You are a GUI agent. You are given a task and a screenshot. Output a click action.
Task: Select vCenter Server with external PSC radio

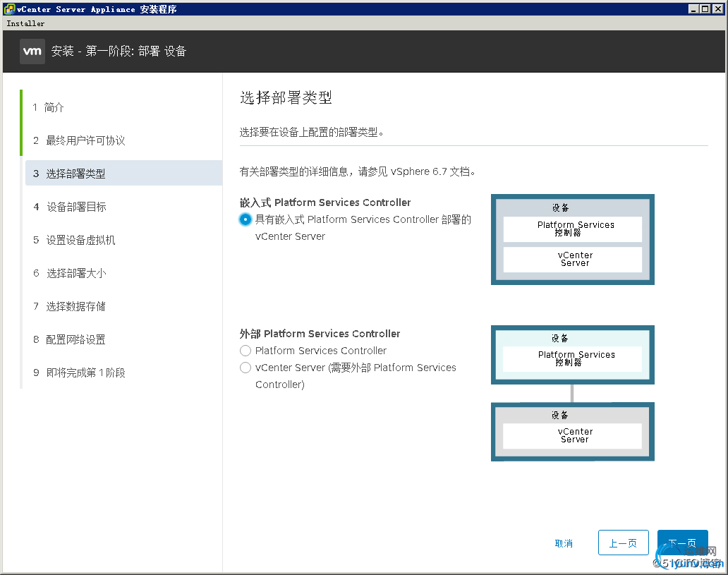(245, 368)
